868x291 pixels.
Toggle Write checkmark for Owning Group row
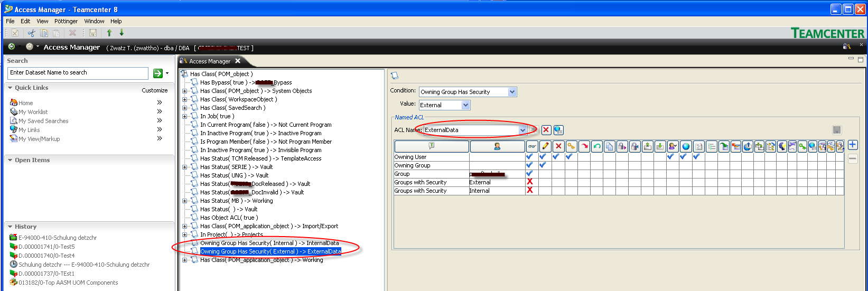point(543,165)
